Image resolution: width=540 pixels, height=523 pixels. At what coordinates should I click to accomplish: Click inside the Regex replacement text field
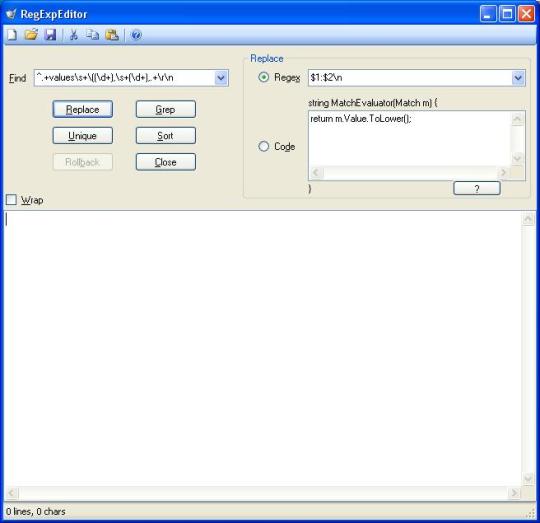(x=411, y=78)
